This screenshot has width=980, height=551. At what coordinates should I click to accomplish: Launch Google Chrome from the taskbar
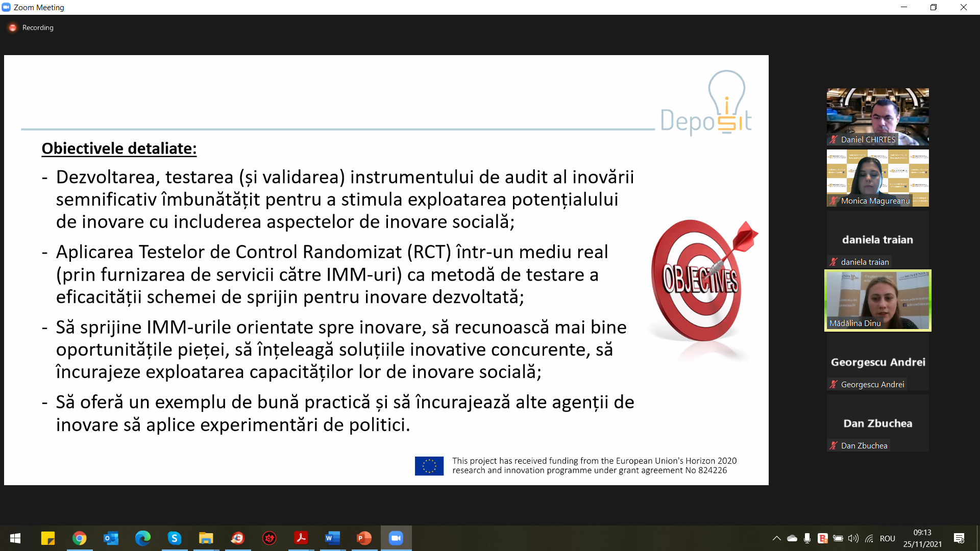point(80,538)
